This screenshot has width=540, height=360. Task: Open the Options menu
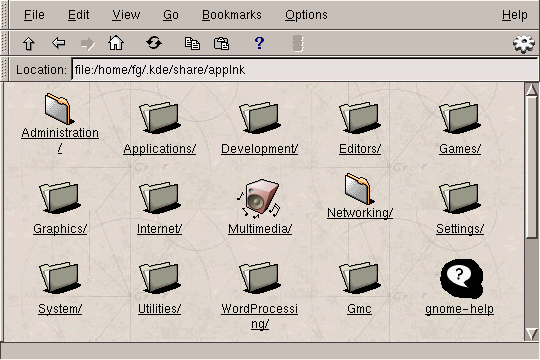click(x=306, y=15)
